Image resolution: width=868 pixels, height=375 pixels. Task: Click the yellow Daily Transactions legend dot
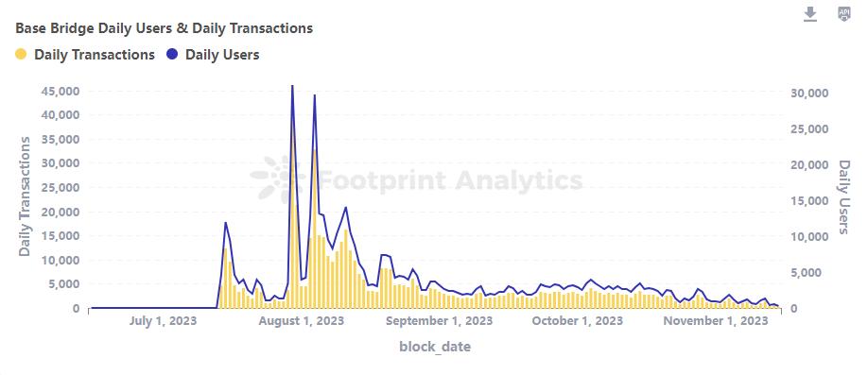click(x=21, y=55)
